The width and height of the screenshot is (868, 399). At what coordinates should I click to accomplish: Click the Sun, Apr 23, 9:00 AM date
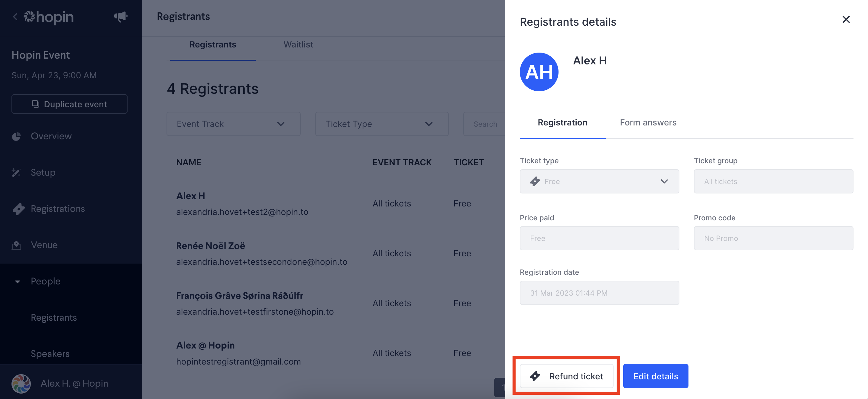[x=54, y=75]
